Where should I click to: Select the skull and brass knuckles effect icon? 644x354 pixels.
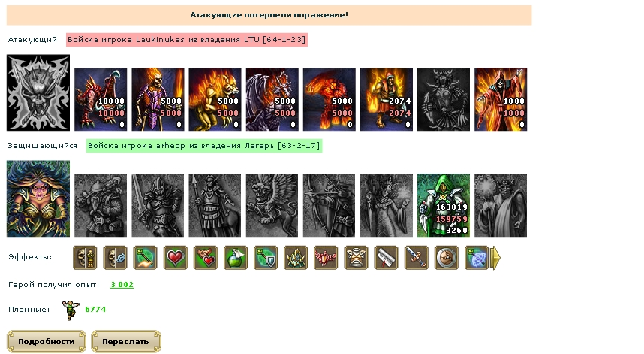click(115, 258)
